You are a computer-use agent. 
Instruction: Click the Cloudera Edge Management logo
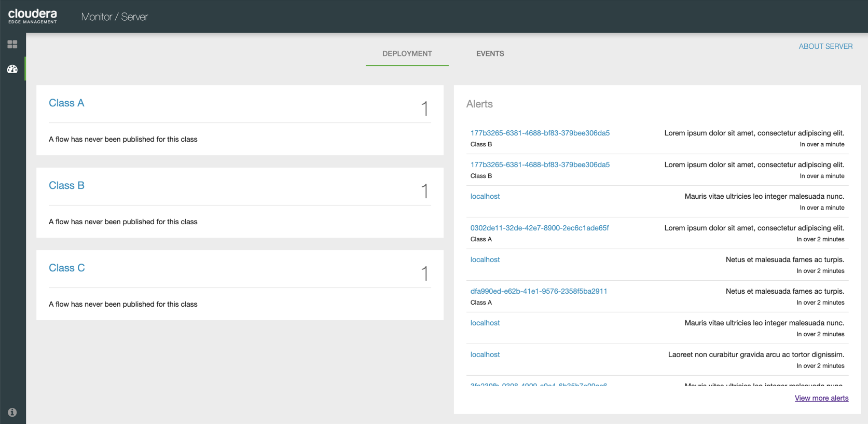(33, 16)
